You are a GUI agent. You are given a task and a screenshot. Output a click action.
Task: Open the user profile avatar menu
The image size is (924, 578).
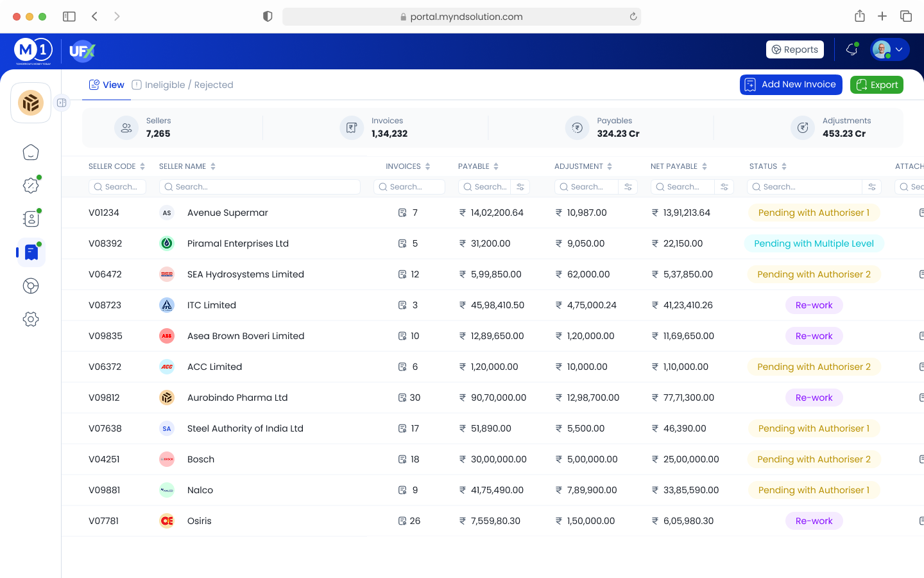coord(889,49)
